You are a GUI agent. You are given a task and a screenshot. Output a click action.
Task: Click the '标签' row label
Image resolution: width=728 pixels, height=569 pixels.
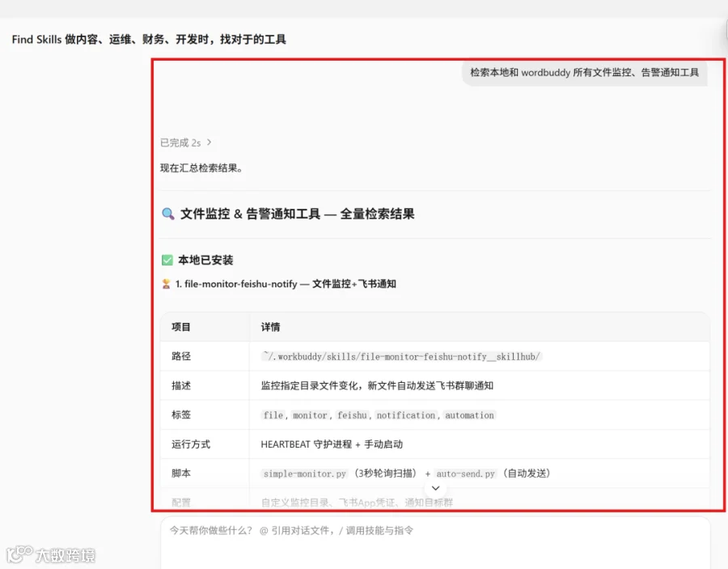[x=181, y=414]
